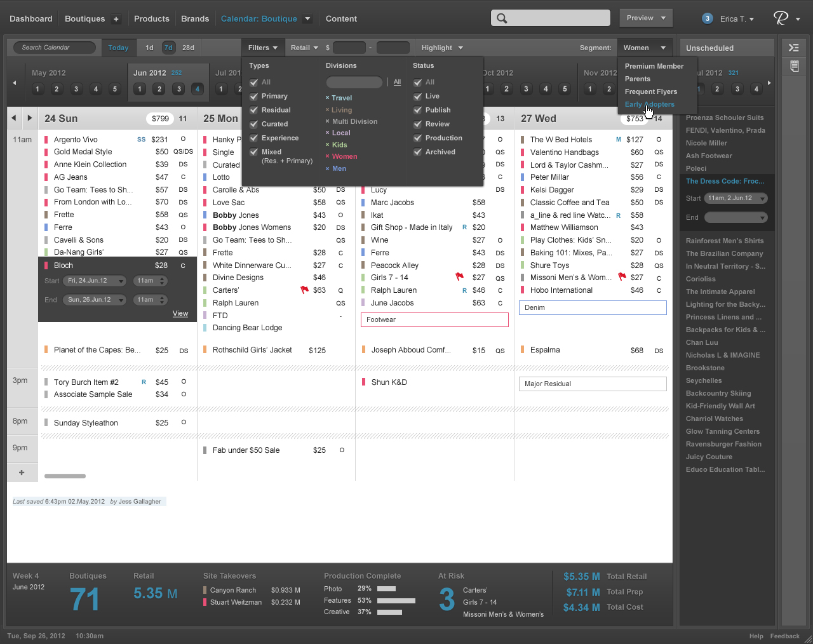The width and height of the screenshot is (813, 644).
Task: Focus the Divisions search field
Action: (354, 82)
